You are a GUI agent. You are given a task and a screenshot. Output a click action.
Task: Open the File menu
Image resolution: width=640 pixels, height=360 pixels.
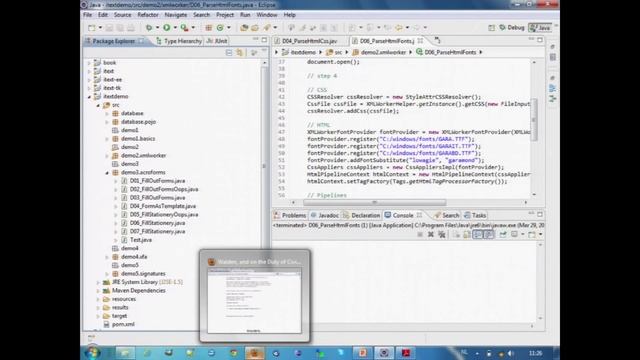[88, 15]
